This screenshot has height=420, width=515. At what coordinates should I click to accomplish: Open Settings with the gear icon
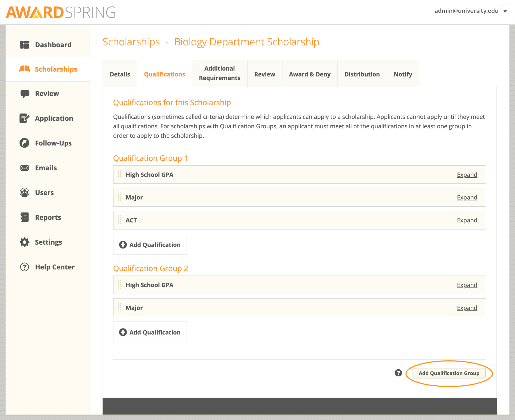24,242
